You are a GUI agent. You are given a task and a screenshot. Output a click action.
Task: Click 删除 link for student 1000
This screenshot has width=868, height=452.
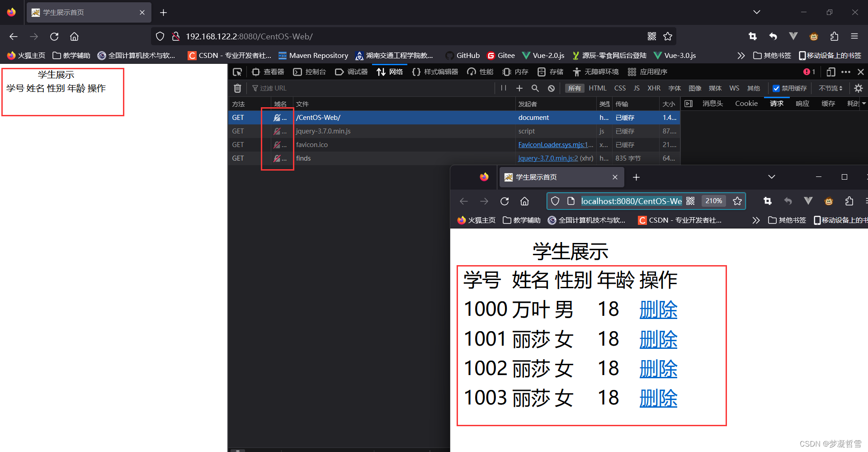(x=658, y=310)
